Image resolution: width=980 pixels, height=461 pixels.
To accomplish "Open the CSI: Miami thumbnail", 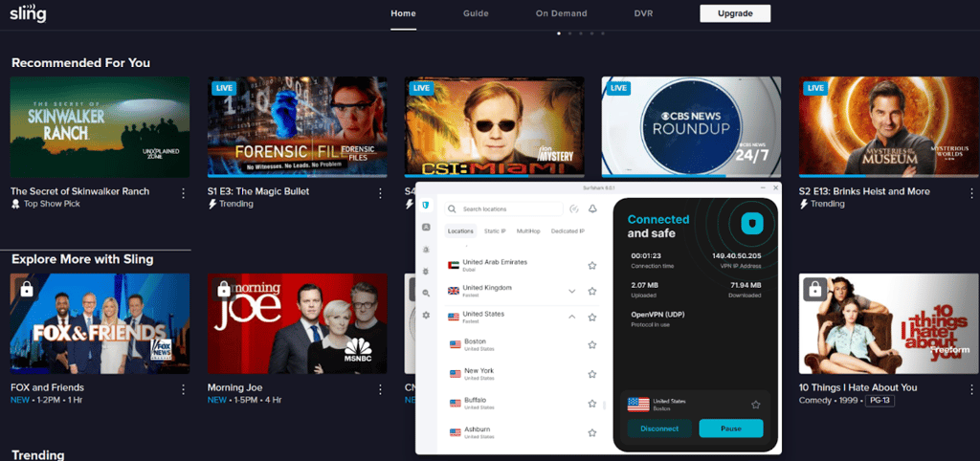I will 495,127.
